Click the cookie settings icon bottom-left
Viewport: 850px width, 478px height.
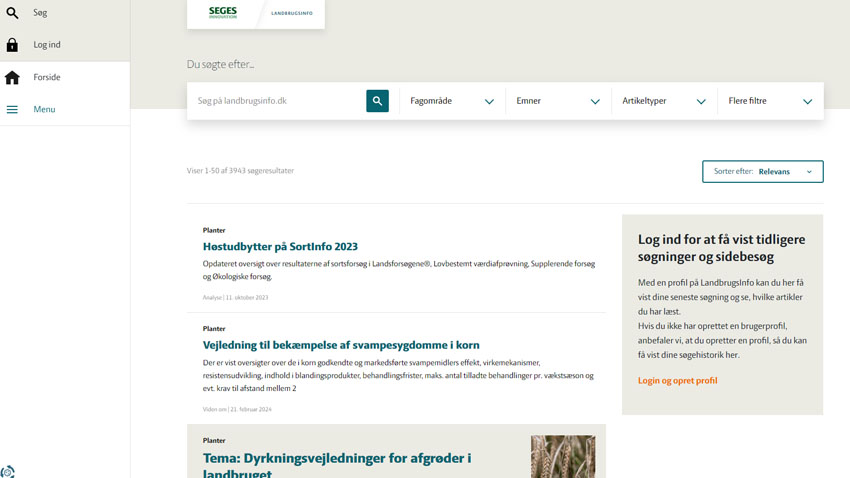coord(8,471)
